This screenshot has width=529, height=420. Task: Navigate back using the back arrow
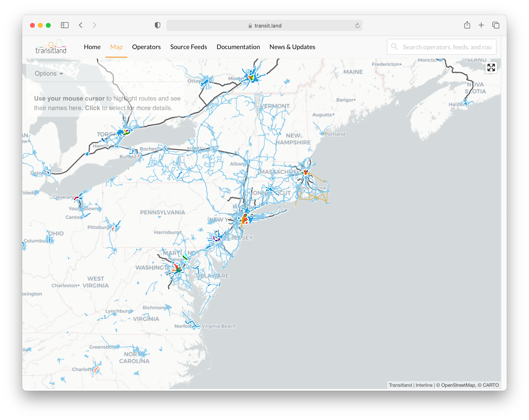point(81,25)
